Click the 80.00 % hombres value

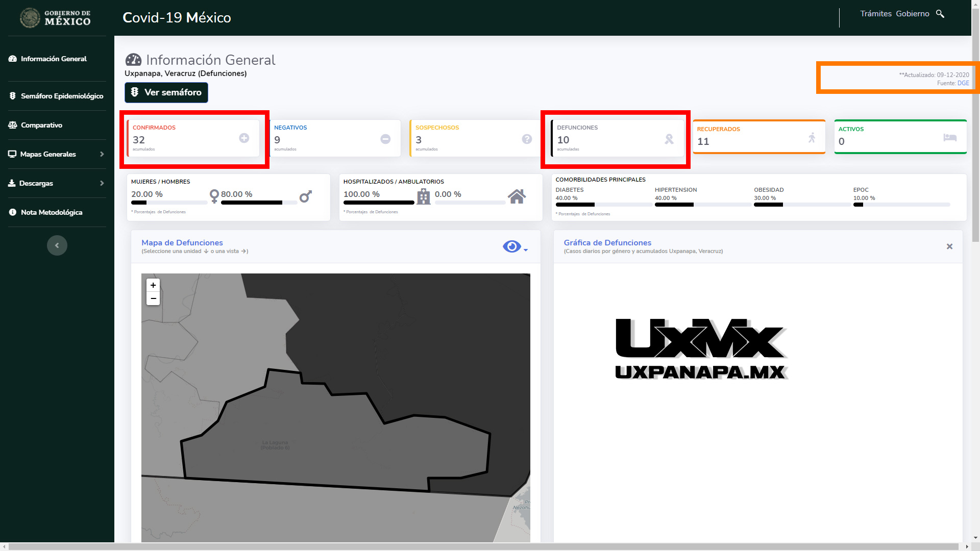tap(237, 194)
